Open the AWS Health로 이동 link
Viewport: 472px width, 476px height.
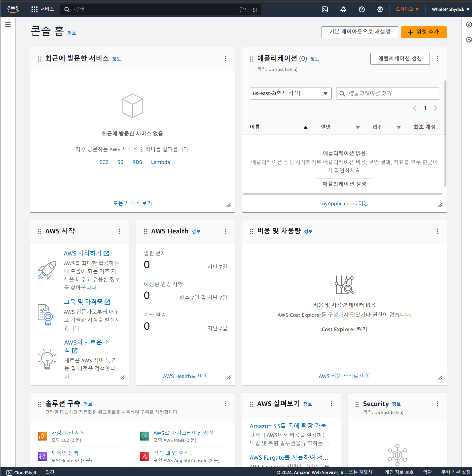(x=185, y=376)
